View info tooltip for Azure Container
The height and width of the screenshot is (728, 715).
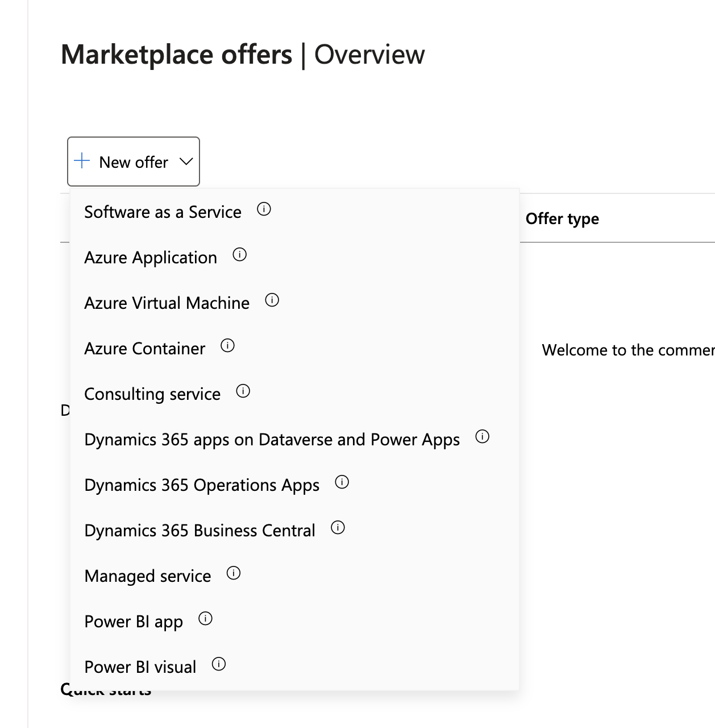[227, 345]
